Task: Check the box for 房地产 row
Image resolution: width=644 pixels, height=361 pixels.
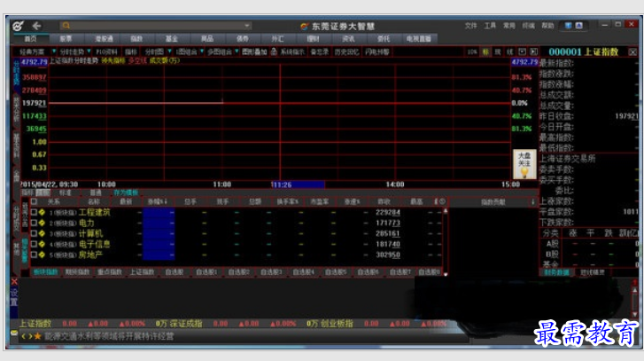Action: click(34, 255)
